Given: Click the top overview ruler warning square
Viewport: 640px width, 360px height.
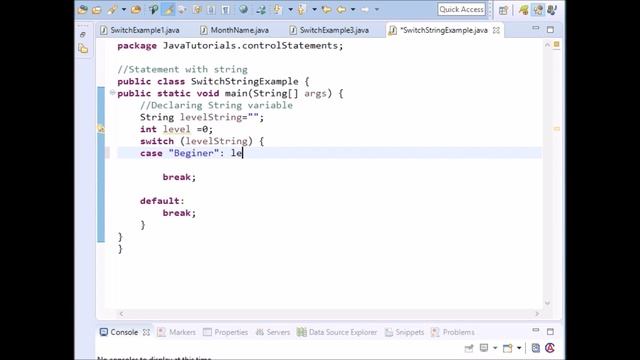Looking at the screenshot, I should pyautogui.click(x=556, y=44).
